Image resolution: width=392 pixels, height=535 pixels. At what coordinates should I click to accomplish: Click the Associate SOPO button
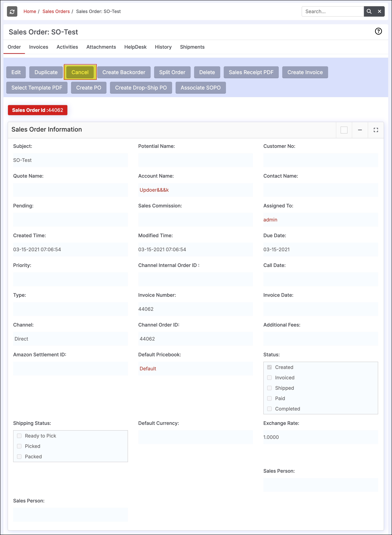coord(201,88)
